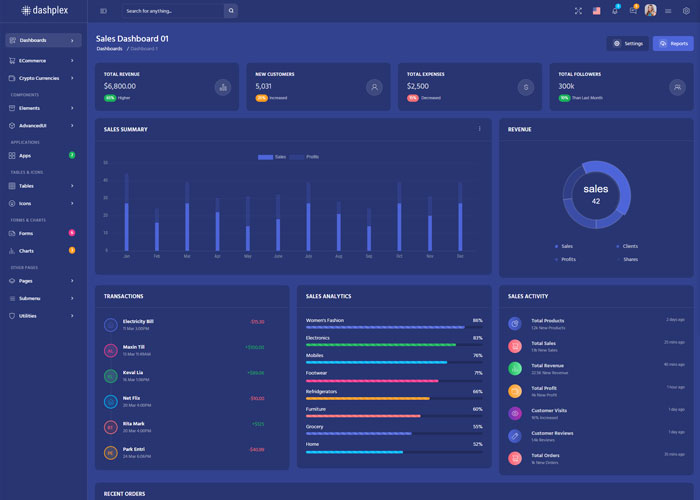Toggle the Sales legend in chart
700x500 pixels.
point(272,157)
